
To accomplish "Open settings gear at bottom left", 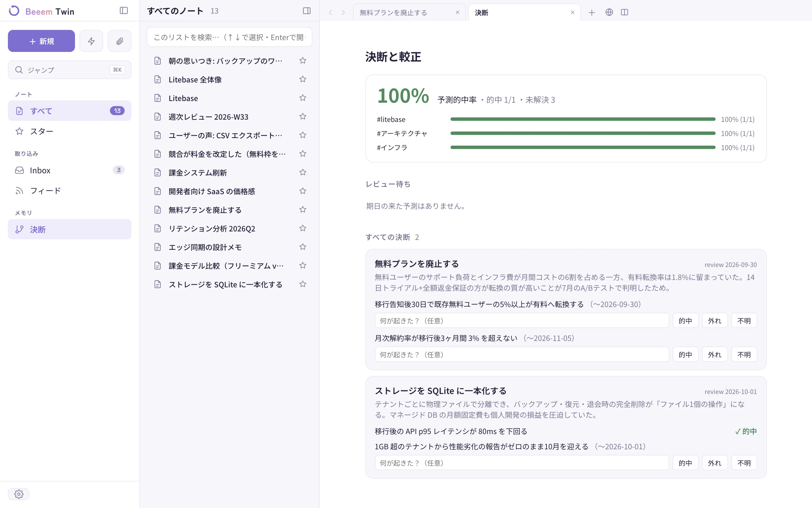I will (19, 494).
